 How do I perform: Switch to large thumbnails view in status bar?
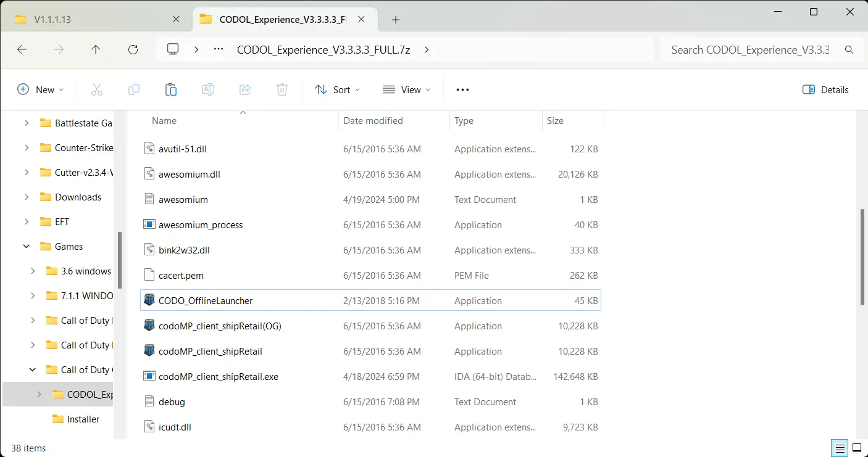coord(857,447)
